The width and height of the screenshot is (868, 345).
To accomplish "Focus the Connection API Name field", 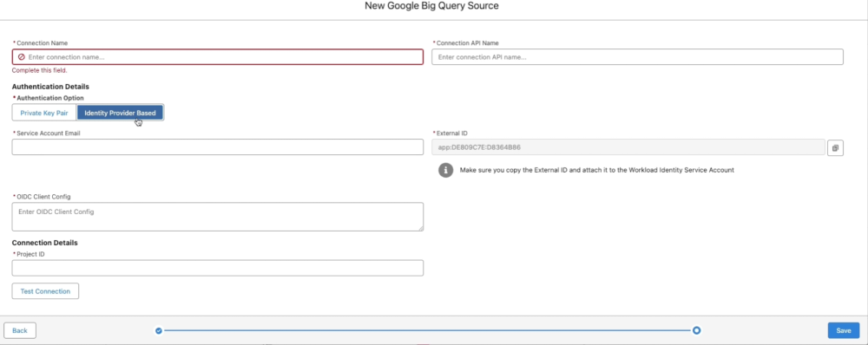I will [x=637, y=57].
